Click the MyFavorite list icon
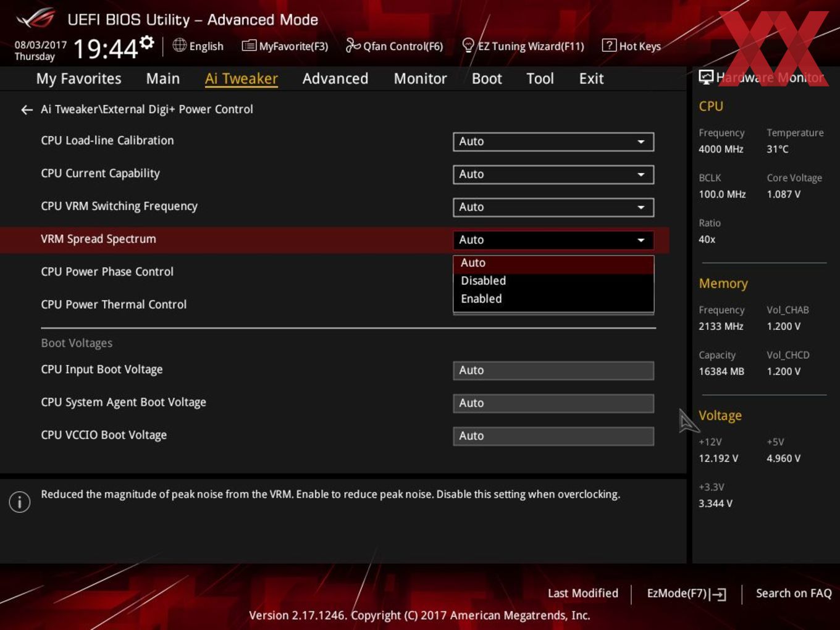 tap(248, 46)
